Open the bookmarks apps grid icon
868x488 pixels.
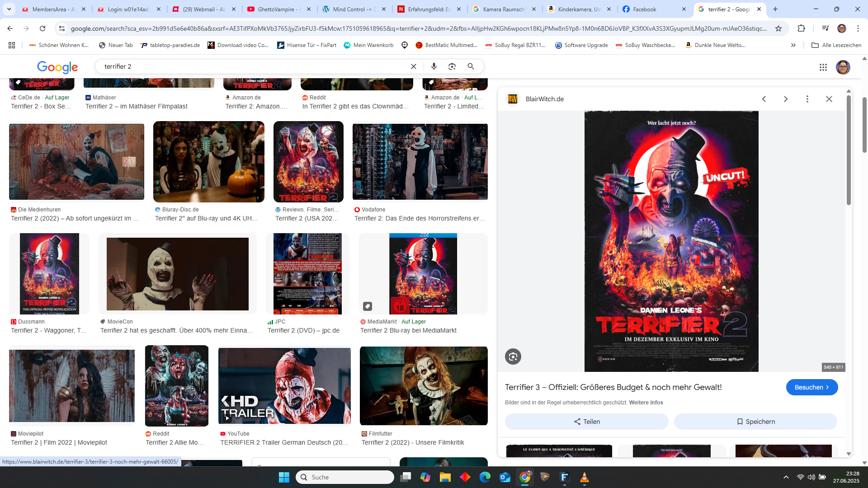[x=12, y=45]
